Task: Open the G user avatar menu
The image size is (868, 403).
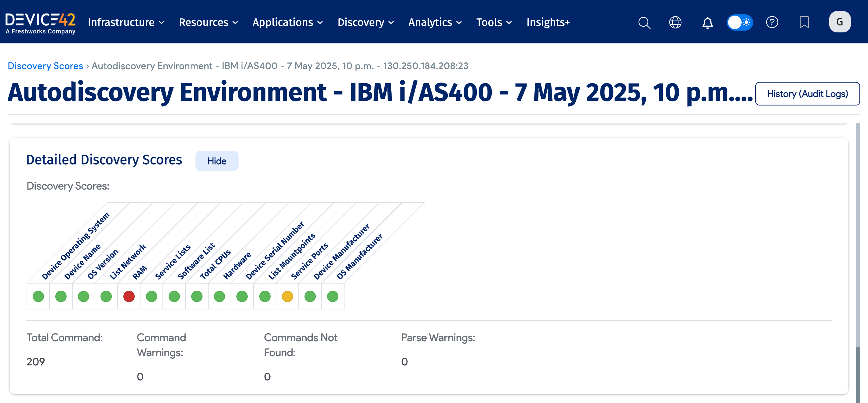Action: tap(839, 22)
